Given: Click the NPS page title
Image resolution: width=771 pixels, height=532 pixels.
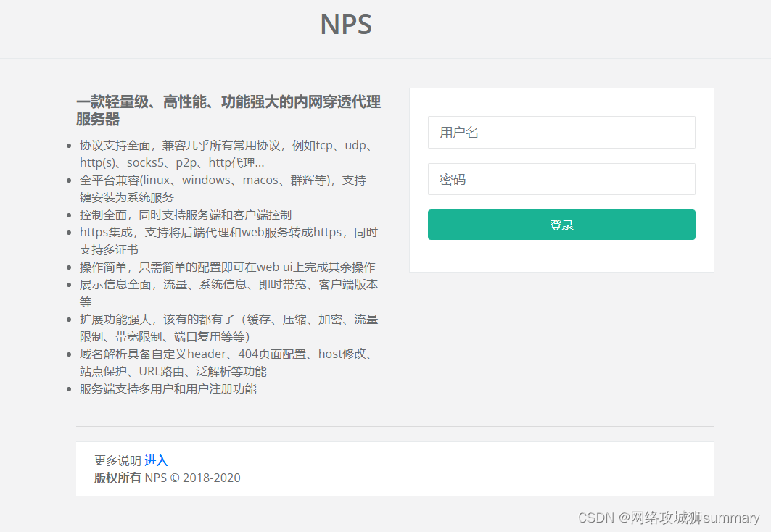Looking at the screenshot, I should 346,25.
